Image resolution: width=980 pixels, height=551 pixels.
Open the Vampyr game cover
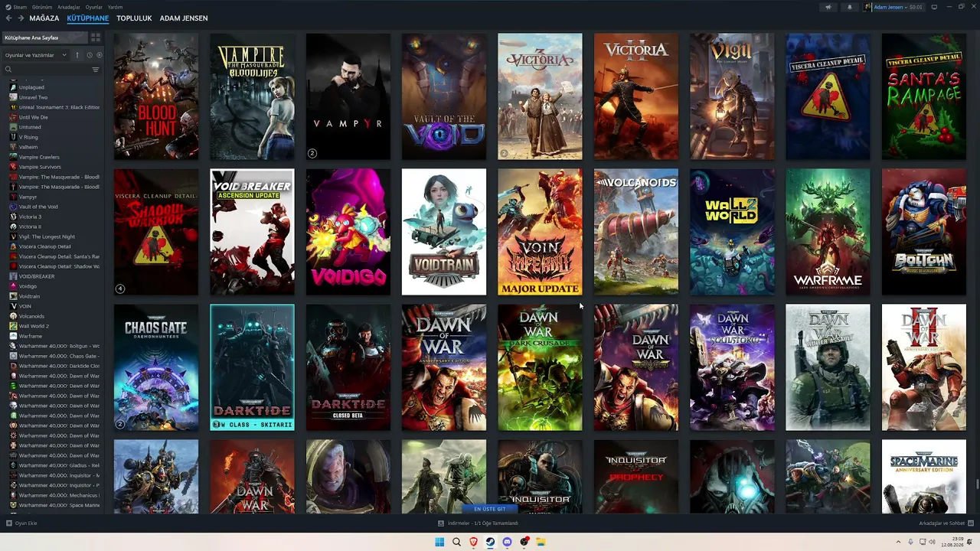coord(348,96)
